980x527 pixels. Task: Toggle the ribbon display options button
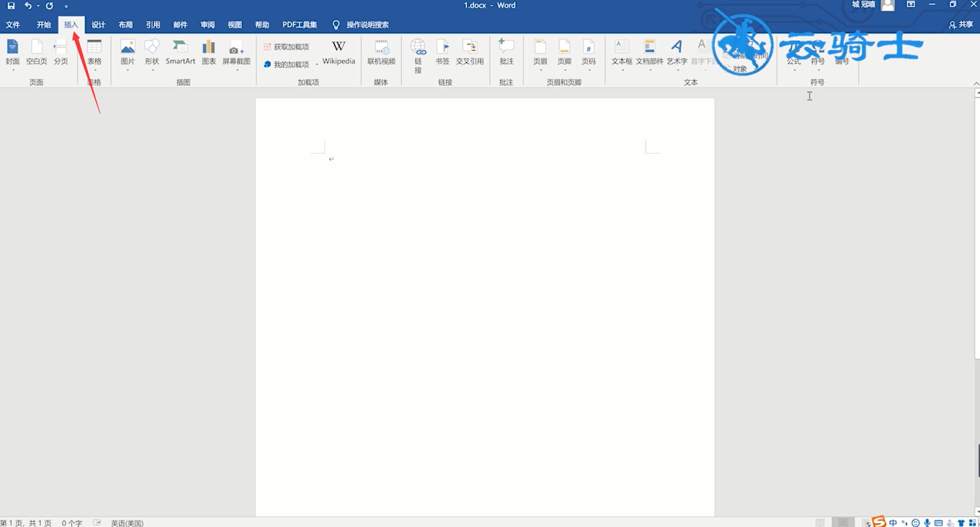click(911, 5)
